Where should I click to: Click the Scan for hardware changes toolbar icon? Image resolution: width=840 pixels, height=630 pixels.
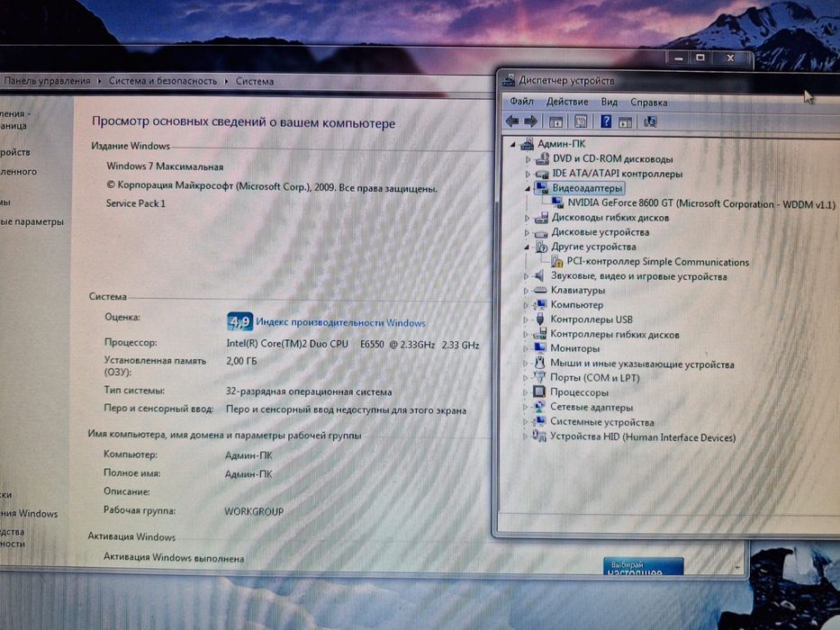pos(650,122)
